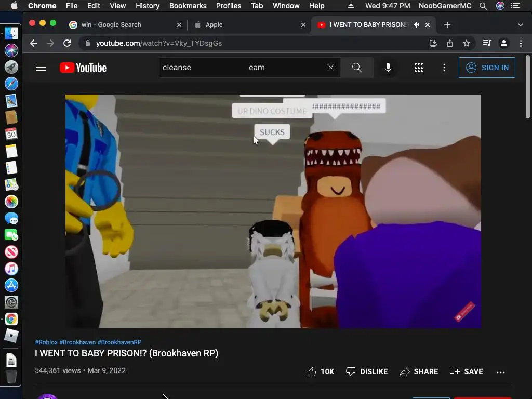This screenshot has height=399, width=532.
Task: Open a new Chrome tab
Action: pyautogui.click(x=447, y=25)
